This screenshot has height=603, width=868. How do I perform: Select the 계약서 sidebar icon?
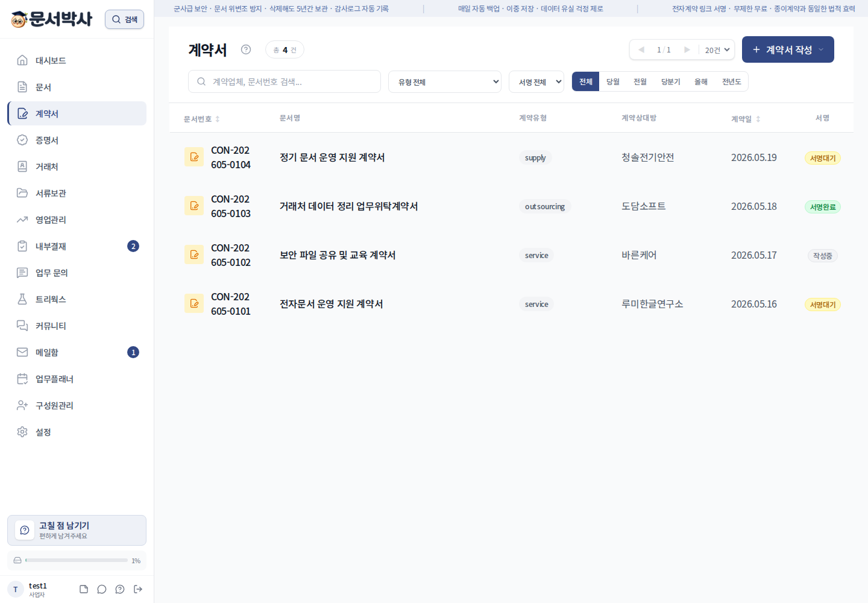(x=22, y=113)
